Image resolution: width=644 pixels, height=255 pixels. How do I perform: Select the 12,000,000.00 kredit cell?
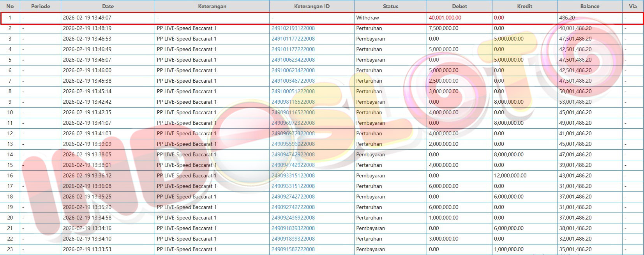pos(510,176)
